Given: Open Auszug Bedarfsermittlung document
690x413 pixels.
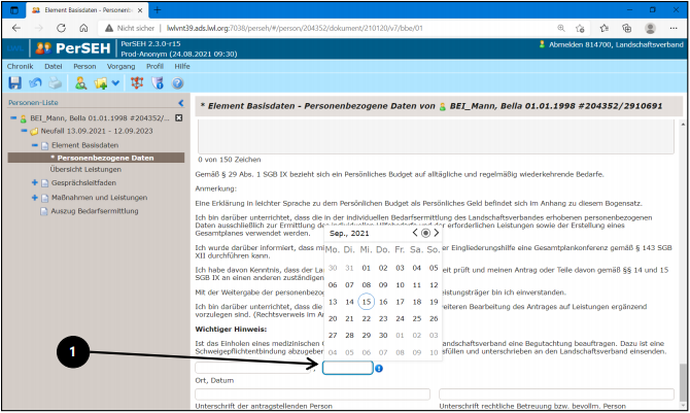Looking at the screenshot, I should (94, 211).
